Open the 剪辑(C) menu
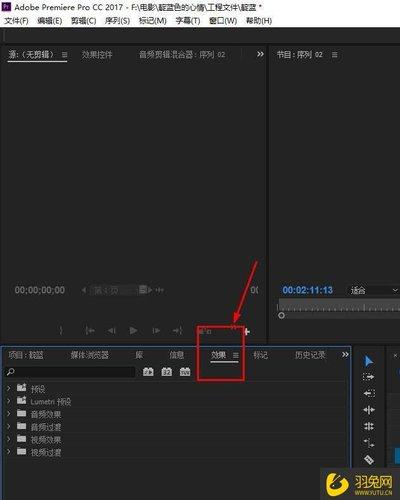Viewport: 400px width, 500px height. point(83,21)
